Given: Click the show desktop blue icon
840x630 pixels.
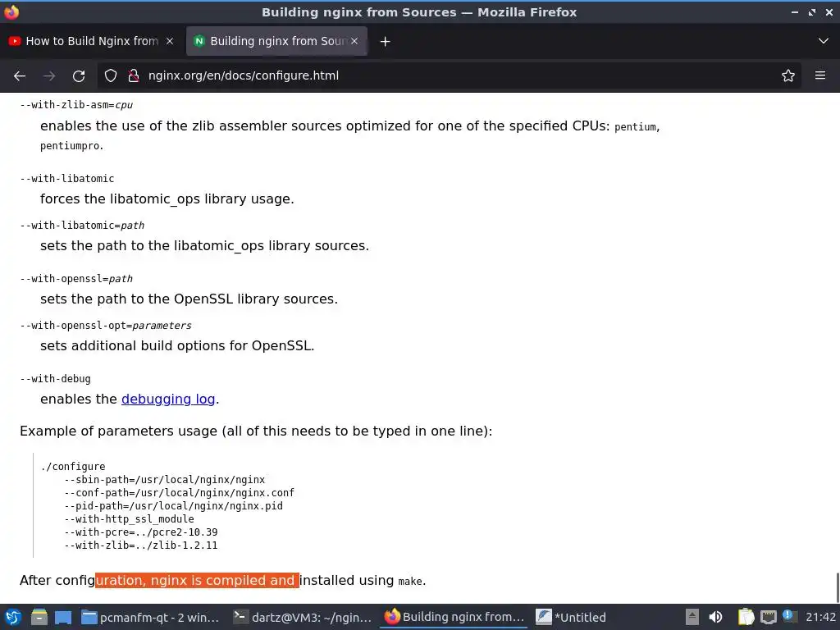Looking at the screenshot, I should tap(63, 617).
